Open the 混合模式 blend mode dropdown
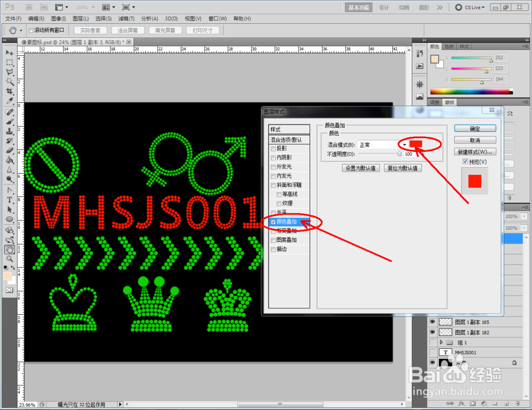532x410 pixels. (383, 145)
